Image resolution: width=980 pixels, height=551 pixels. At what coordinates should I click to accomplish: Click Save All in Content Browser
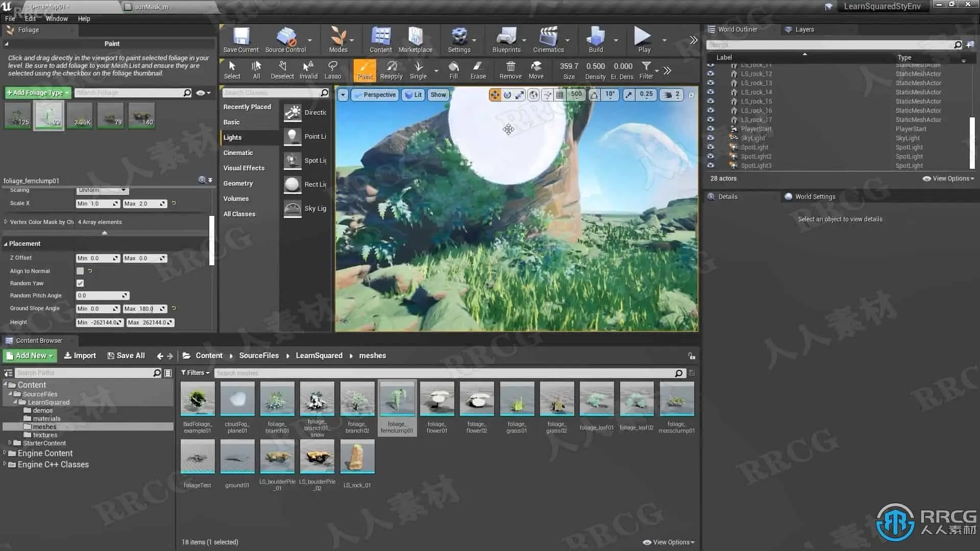[126, 356]
